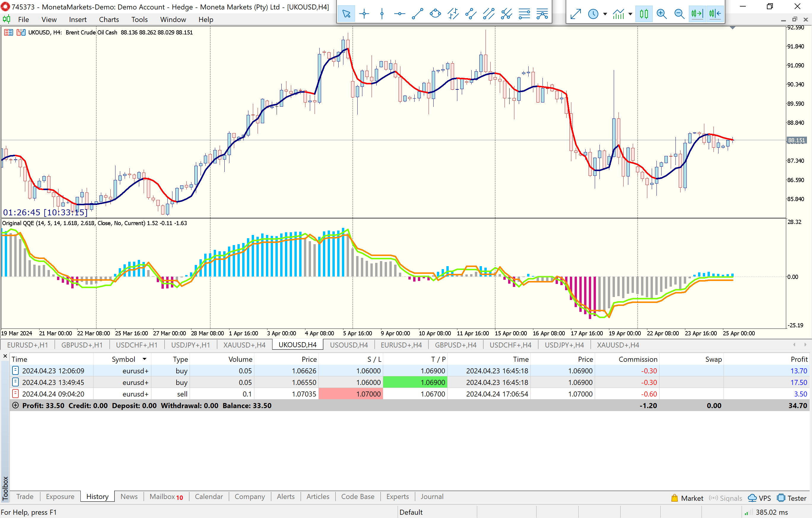Viewport: 812px width, 518px height.
Task: Select the crosshair tool
Action: point(364,14)
